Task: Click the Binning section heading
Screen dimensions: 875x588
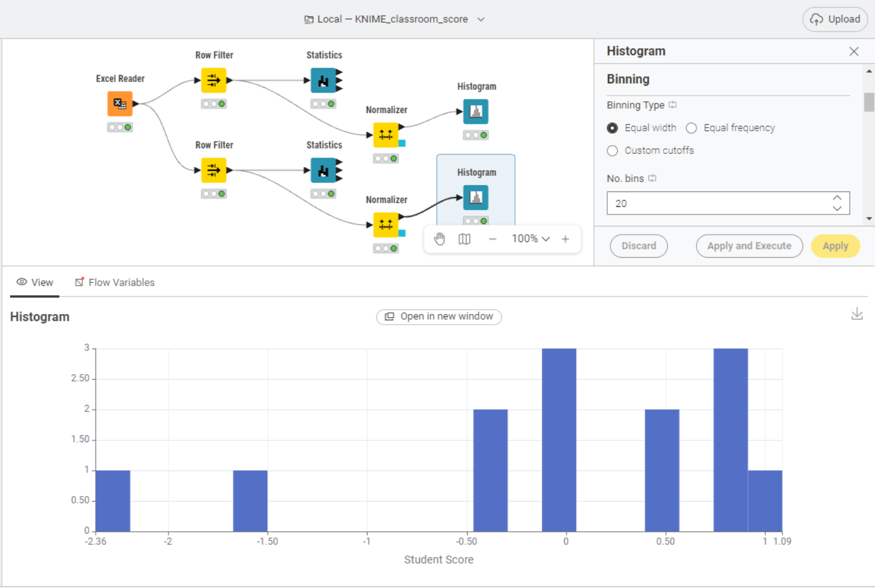Action: tap(628, 79)
